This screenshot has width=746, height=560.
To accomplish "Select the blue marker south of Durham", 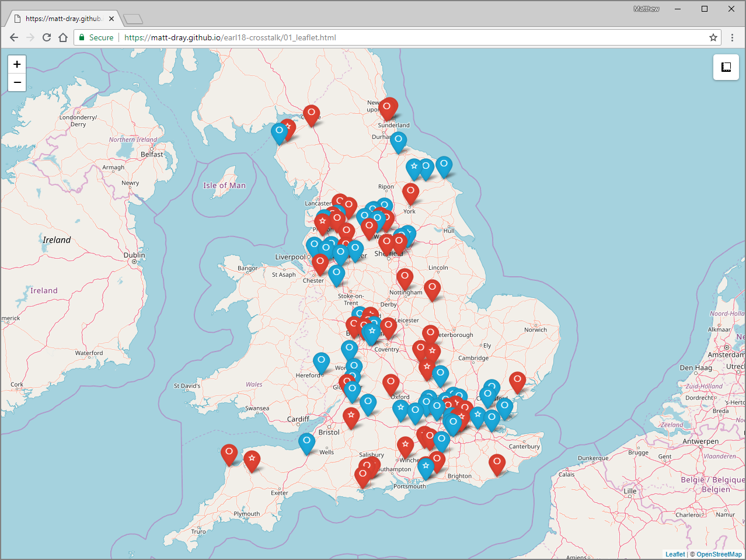I will pos(398,142).
